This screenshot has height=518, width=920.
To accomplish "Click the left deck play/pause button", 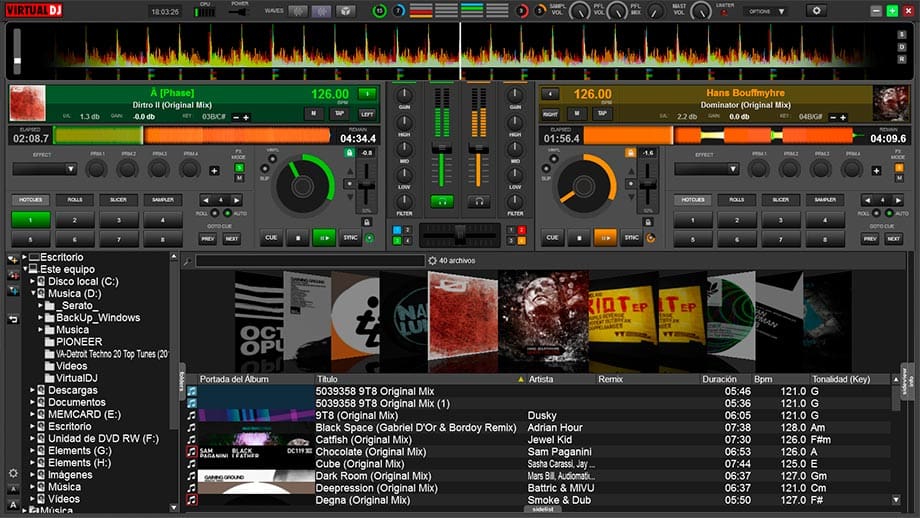I will (x=324, y=238).
